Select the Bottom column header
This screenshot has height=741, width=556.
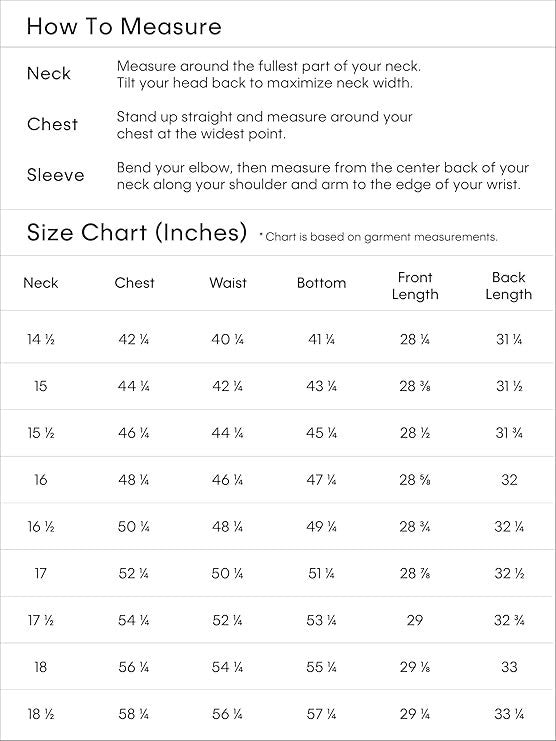321,283
